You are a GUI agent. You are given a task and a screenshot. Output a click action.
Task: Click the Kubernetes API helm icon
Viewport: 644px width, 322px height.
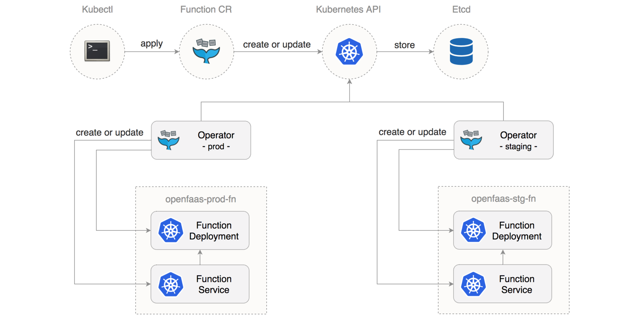click(349, 52)
